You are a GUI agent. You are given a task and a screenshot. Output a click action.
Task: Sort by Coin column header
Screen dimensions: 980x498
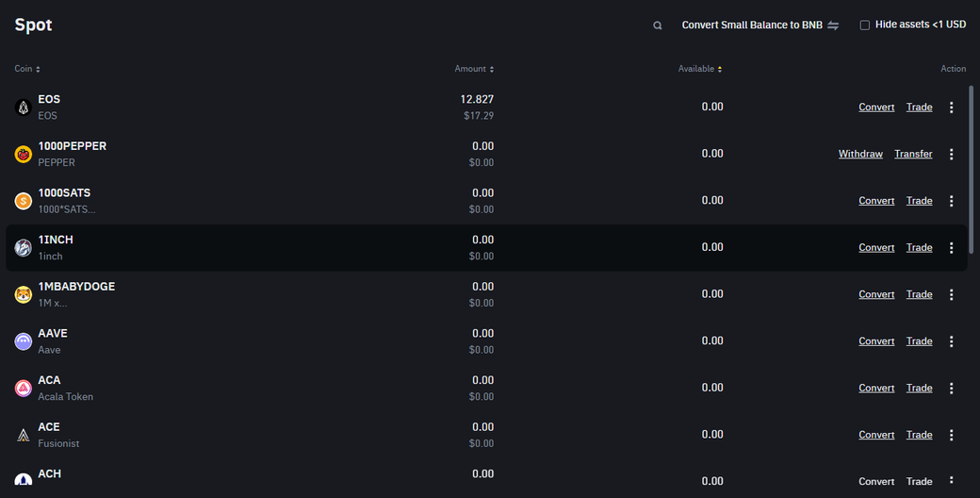point(27,69)
